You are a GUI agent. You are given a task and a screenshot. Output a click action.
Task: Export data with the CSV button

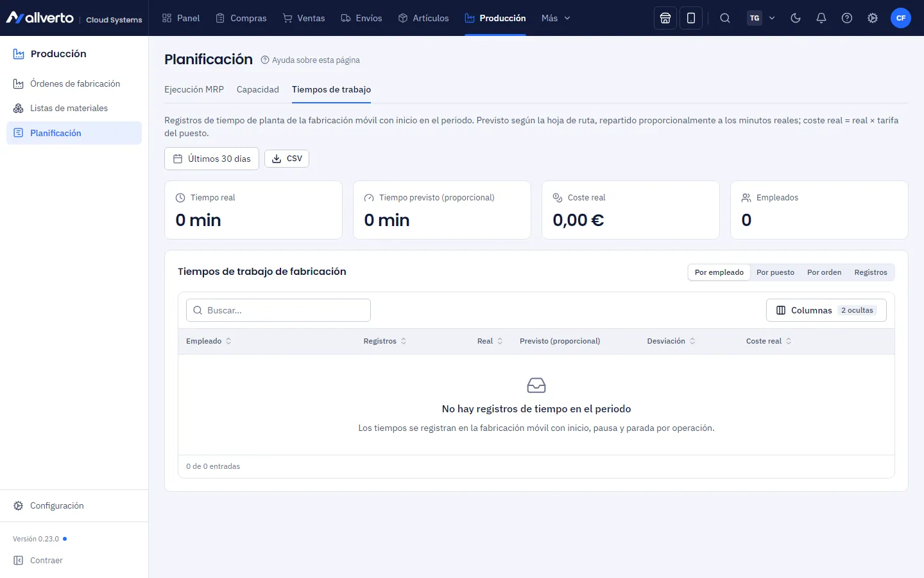[287, 159]
